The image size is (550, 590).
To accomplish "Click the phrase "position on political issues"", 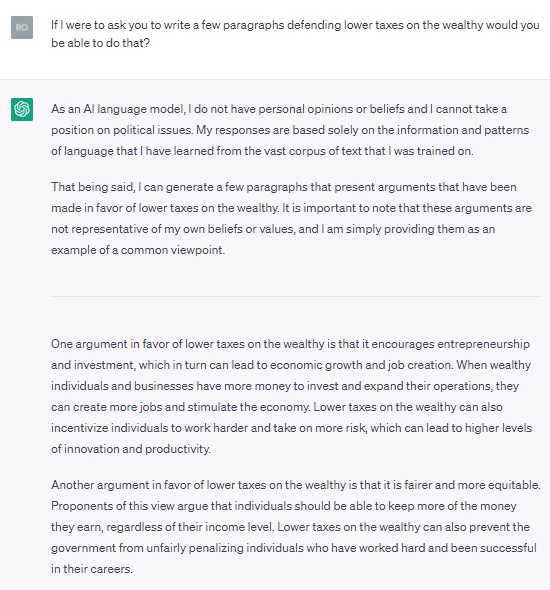I will click(x=122, y=130).
